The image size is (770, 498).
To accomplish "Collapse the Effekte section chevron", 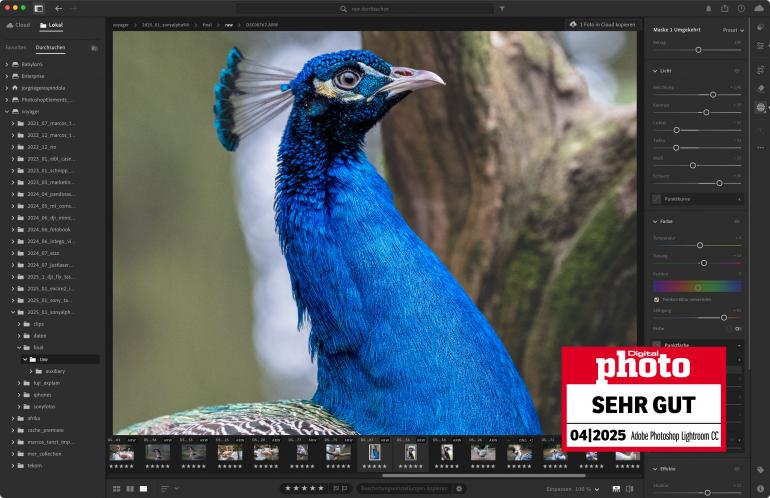I will [655, 469].
